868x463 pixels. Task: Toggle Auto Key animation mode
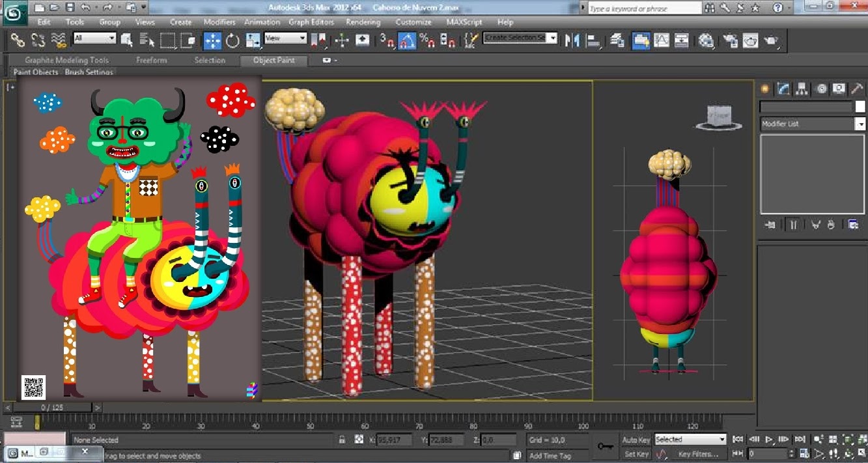pyautogui.click(x=636, y=440)
